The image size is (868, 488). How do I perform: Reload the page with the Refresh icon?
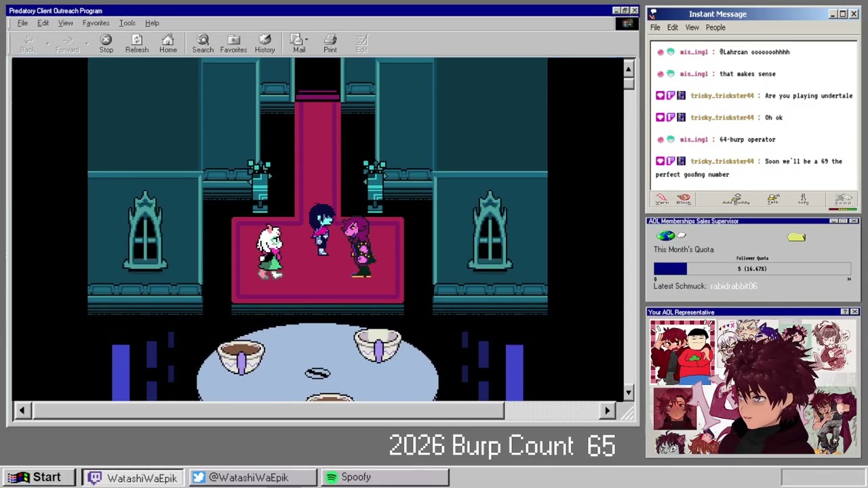point(137,43)
